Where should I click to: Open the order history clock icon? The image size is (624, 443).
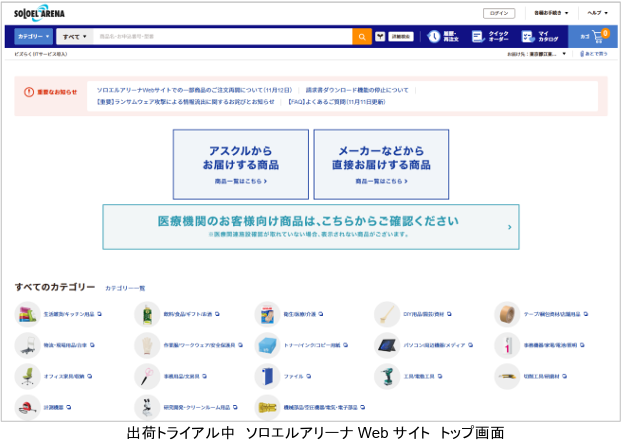click(x=434, y=36)
